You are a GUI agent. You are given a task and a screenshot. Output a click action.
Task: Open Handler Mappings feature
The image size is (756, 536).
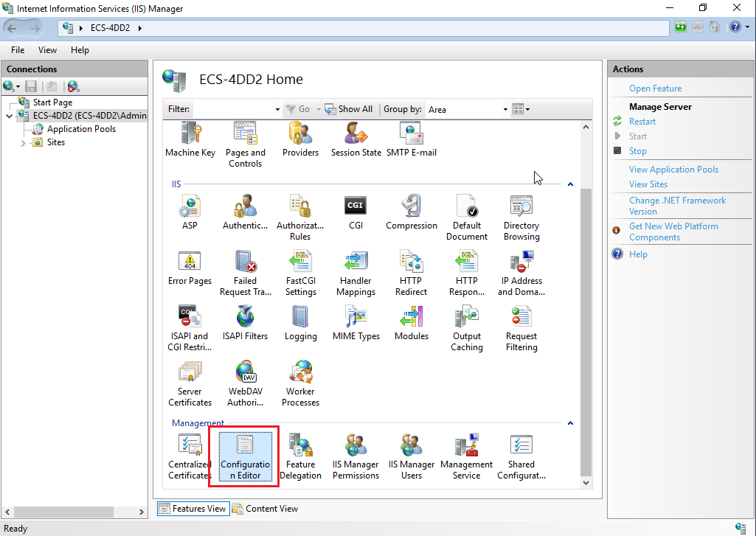[x=356, y=273]
